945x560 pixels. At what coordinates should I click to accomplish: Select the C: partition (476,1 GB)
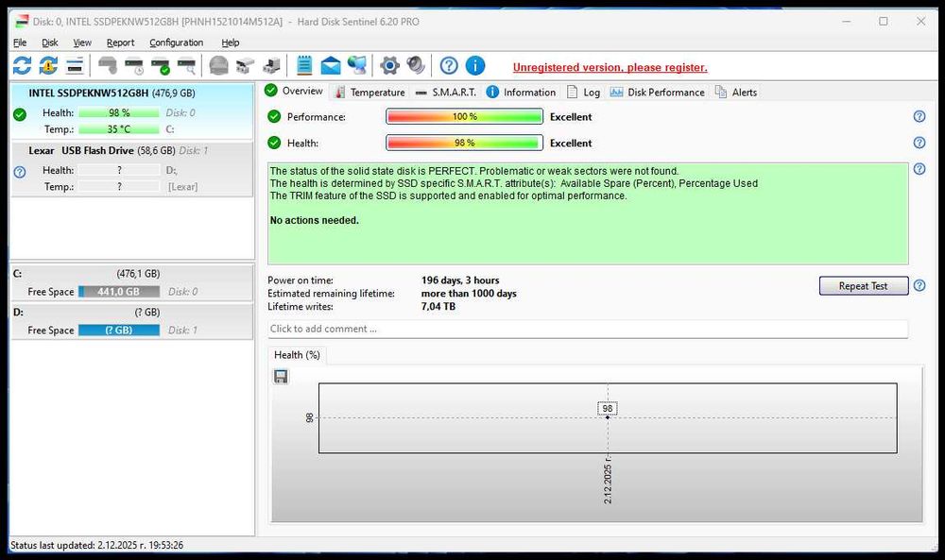(x=132, y=282)
